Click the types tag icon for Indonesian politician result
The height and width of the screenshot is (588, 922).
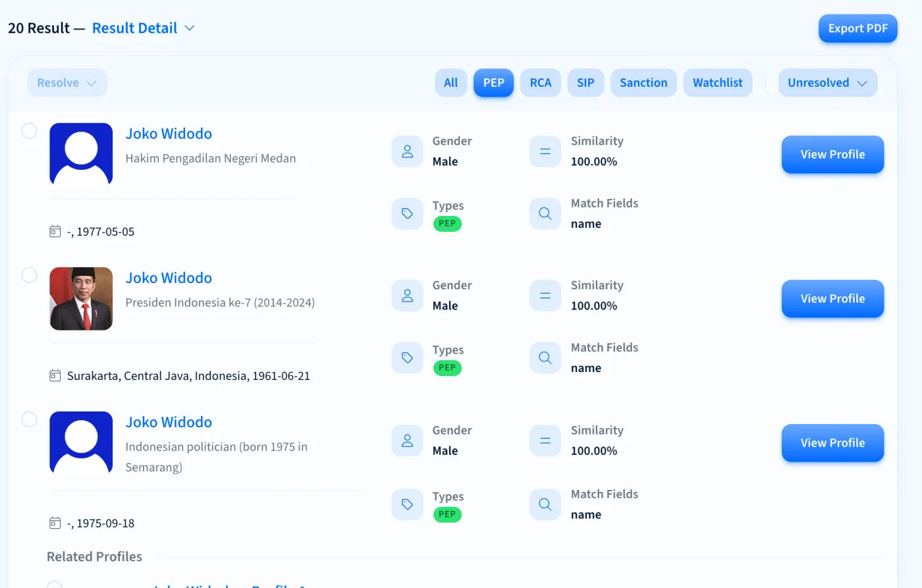click(408, 504)
